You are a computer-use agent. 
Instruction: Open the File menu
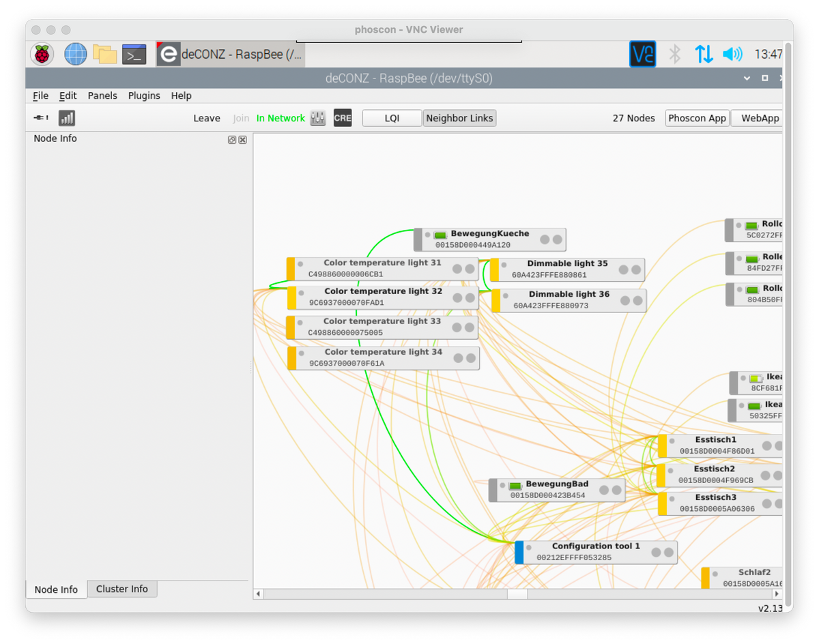point(41,96)
